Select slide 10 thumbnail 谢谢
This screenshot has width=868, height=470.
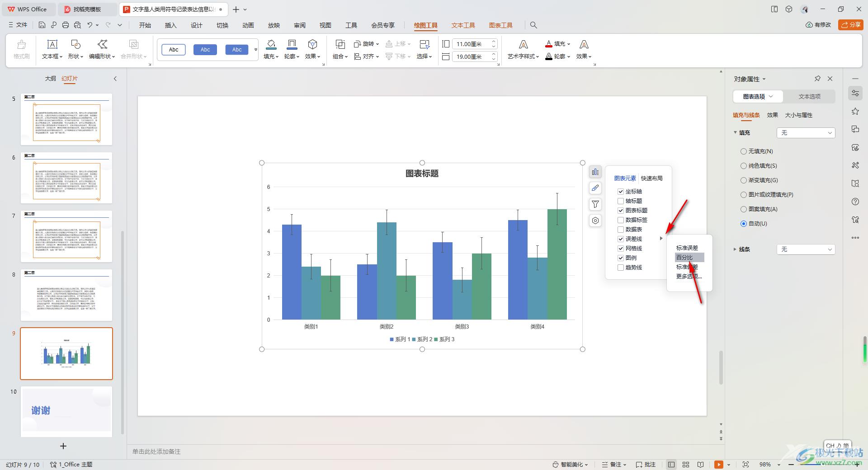[x=66, y=411]
